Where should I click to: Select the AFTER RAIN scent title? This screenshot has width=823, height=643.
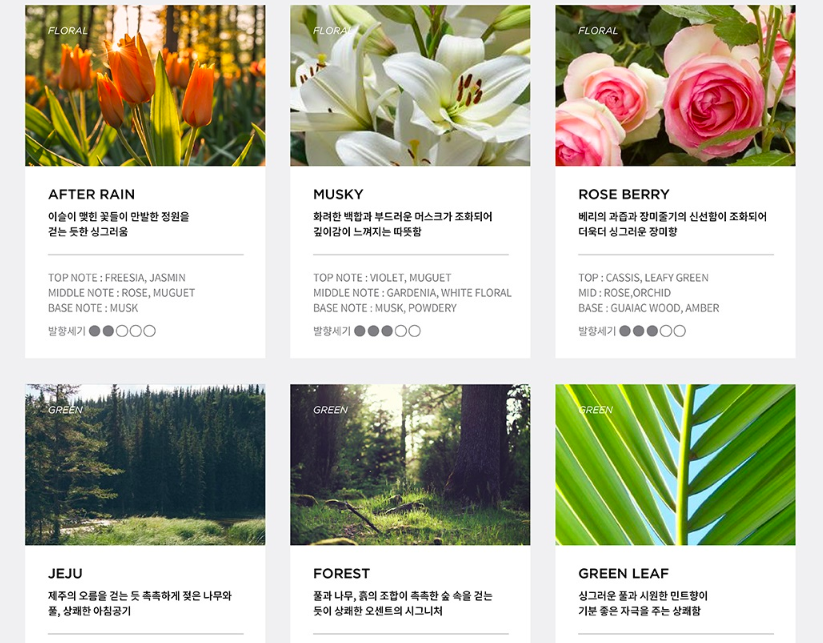pyautogui.click(x=91, y=194)
